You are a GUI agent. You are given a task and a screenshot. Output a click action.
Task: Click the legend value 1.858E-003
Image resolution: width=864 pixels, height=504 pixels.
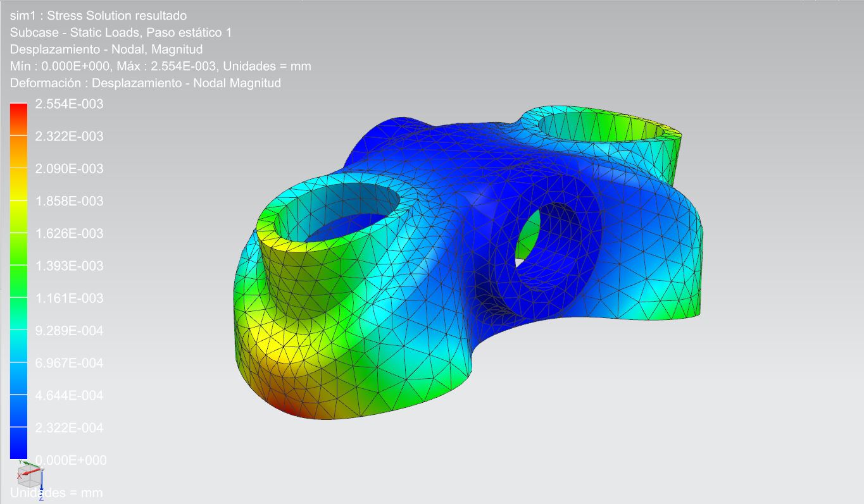(x=69, y=201)
